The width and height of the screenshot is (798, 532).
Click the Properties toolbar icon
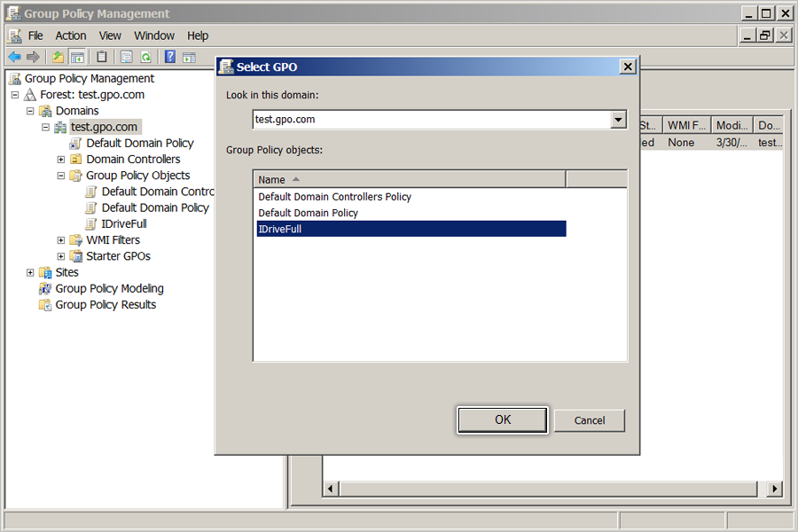pos(126,57)
